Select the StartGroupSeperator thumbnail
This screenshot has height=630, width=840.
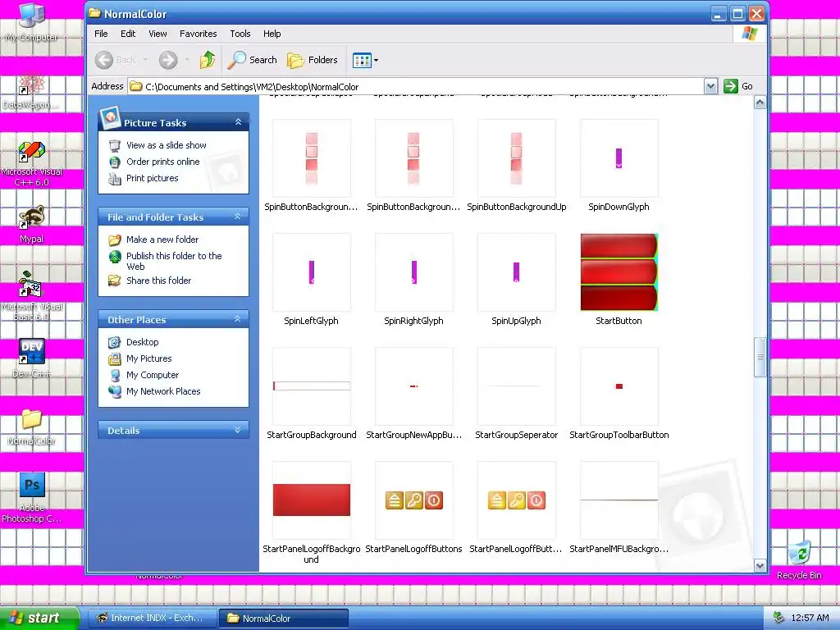coord(517,387)
